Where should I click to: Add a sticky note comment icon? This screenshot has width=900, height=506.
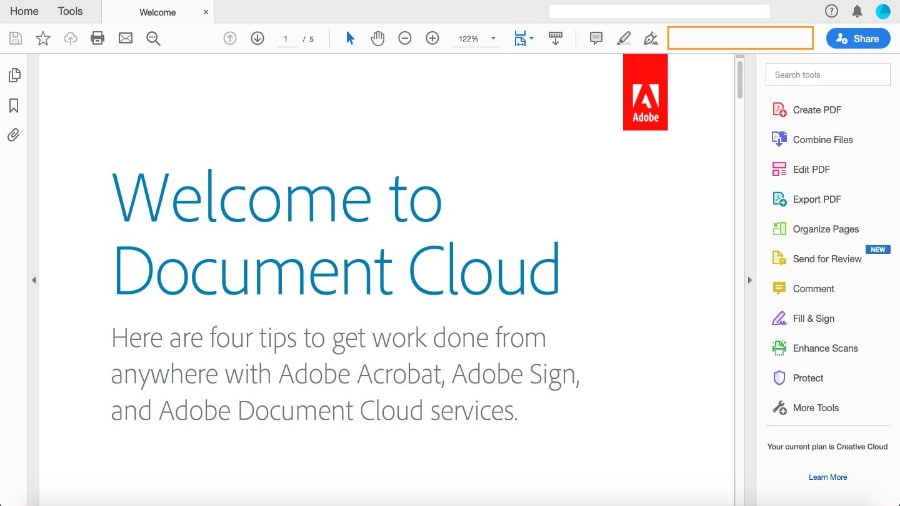(x=596, y=38)
